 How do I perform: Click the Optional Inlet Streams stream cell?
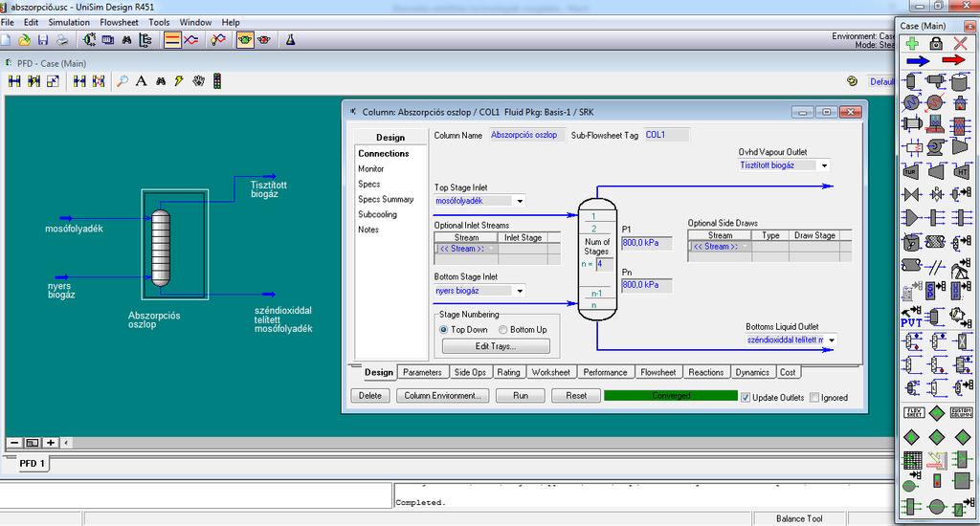(466, 249)
